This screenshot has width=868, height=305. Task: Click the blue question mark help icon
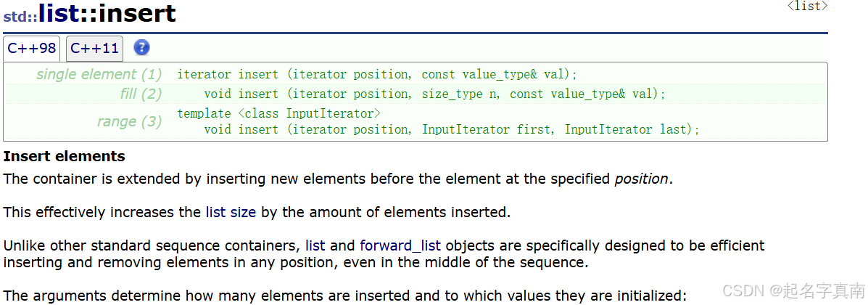141,48
